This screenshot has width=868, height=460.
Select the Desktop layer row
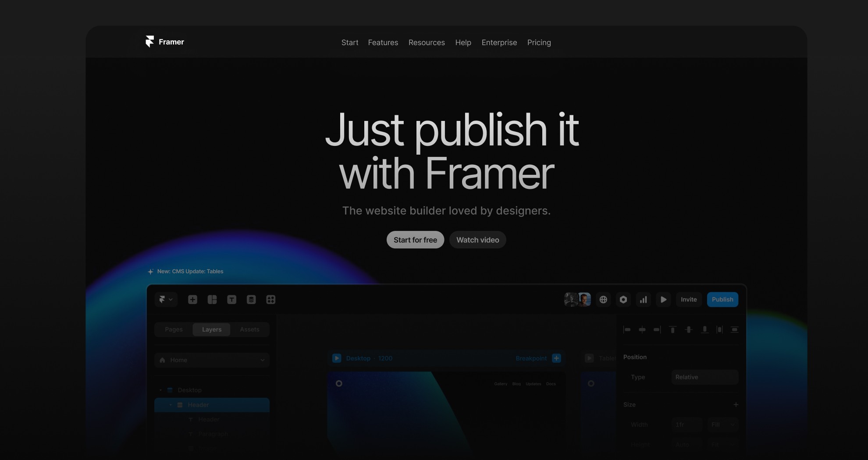click(212, 390)
